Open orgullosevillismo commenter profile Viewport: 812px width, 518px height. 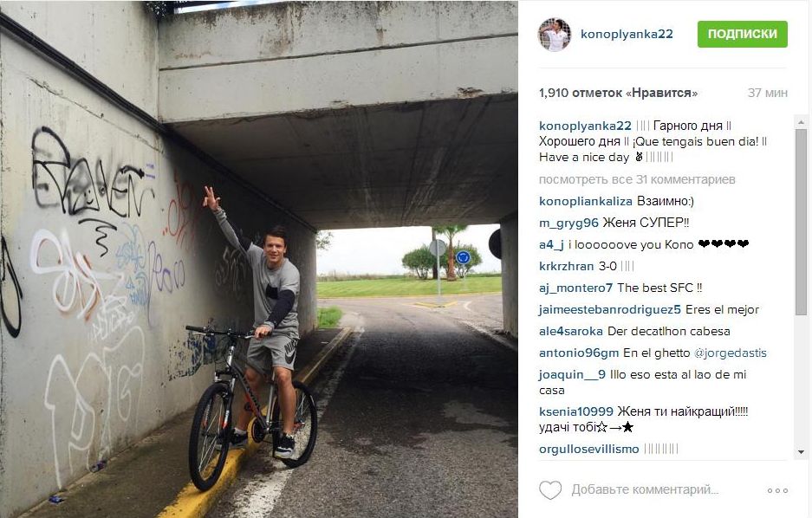tap(588, 450)
